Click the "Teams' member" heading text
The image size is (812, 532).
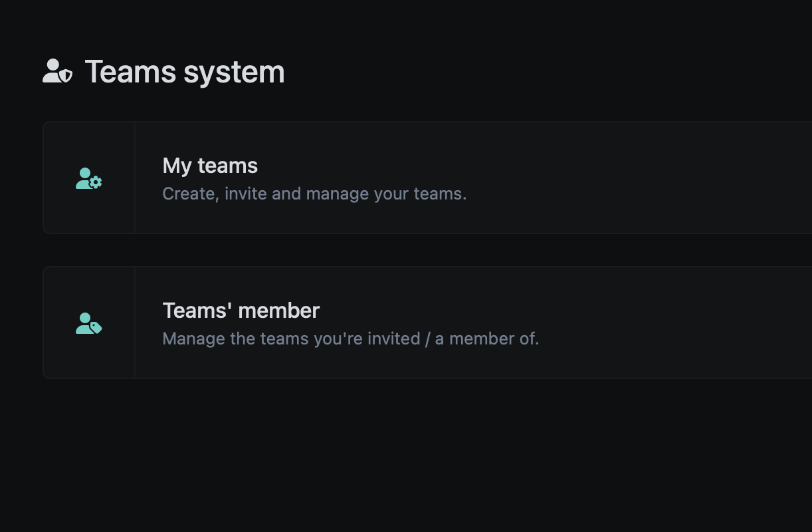pyautogui.click(x=241, y=311)
